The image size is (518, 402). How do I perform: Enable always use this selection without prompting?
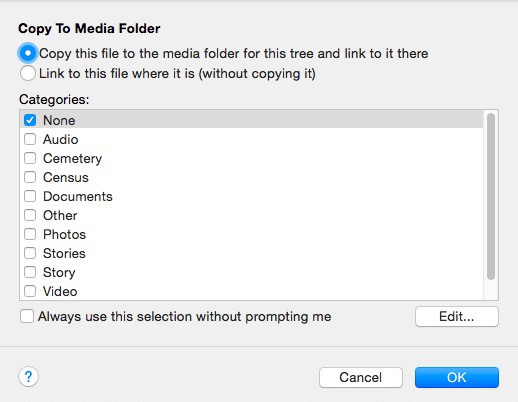(x=27, y=316)
